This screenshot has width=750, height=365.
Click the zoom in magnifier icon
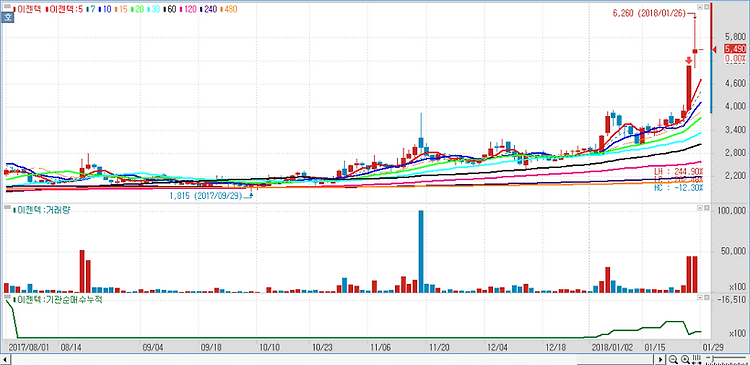[x=685, y=359]
